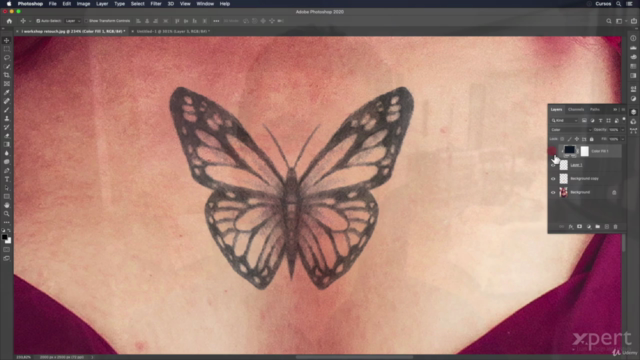
Task: Hide the Layer 1 layer
Action: coord(553,165)
